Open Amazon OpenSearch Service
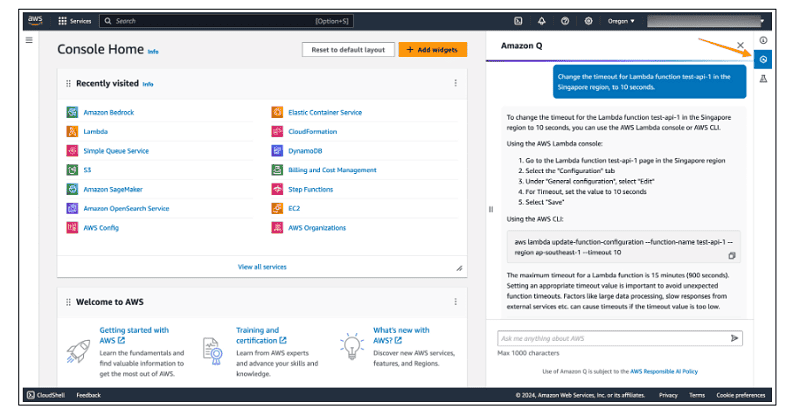 click(x=127, y=209)
